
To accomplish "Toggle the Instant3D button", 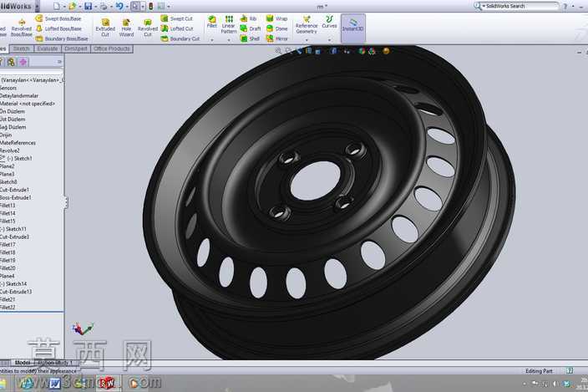I will [x=352, y=28].
